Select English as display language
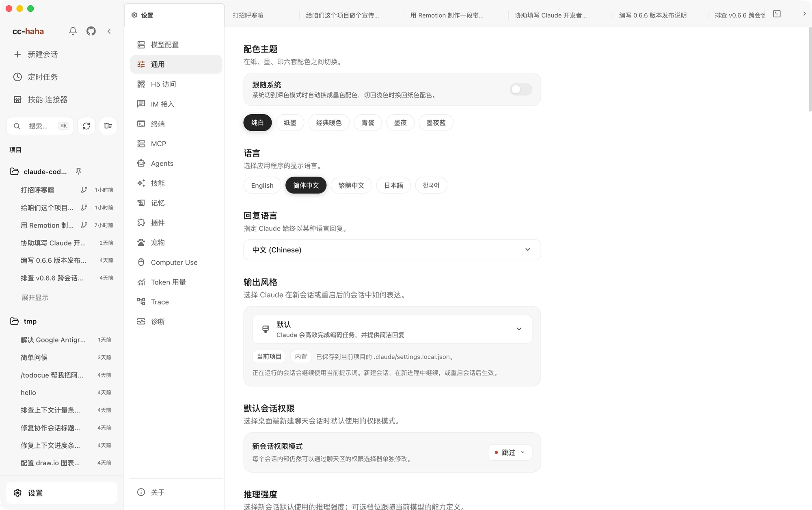The width and height of the screenshot is (812, 510). click(x=262, y=185)
